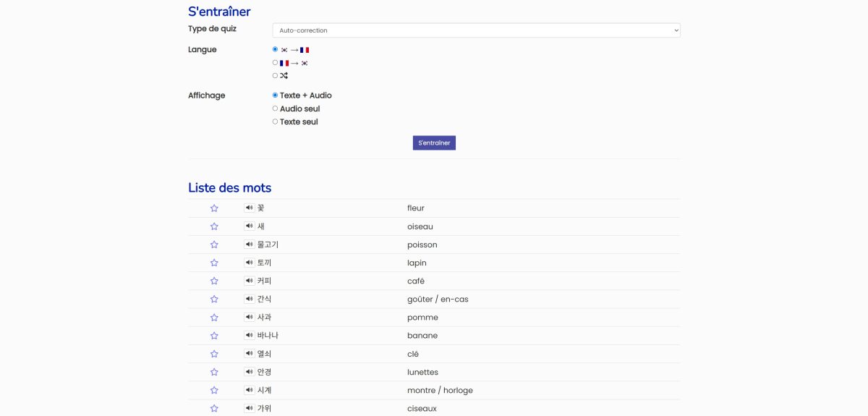Listen to 물고기 pronunciation speaker icon
The width and height of the screenshot is (868, 416).
coord(250,244)
